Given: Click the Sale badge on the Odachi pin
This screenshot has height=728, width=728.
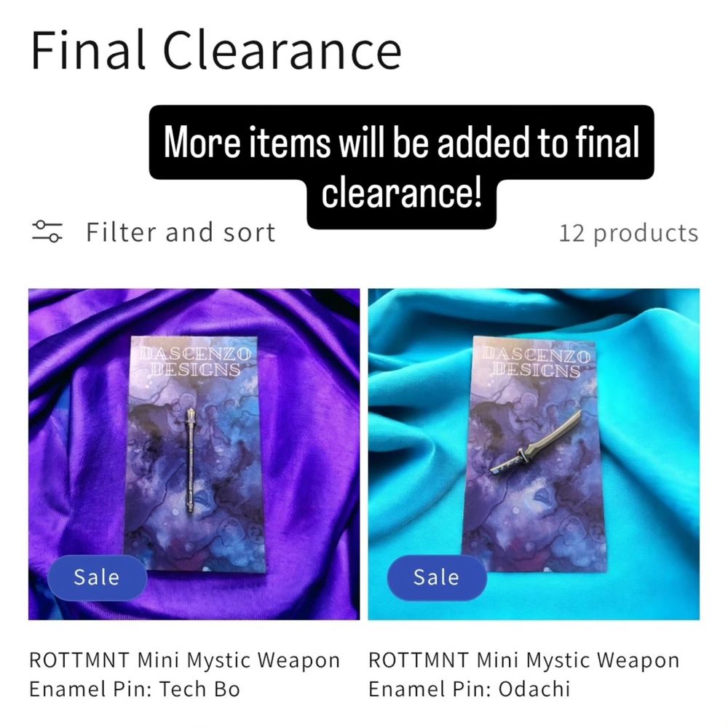Looking at the screenshot, I should coord(437,577).
